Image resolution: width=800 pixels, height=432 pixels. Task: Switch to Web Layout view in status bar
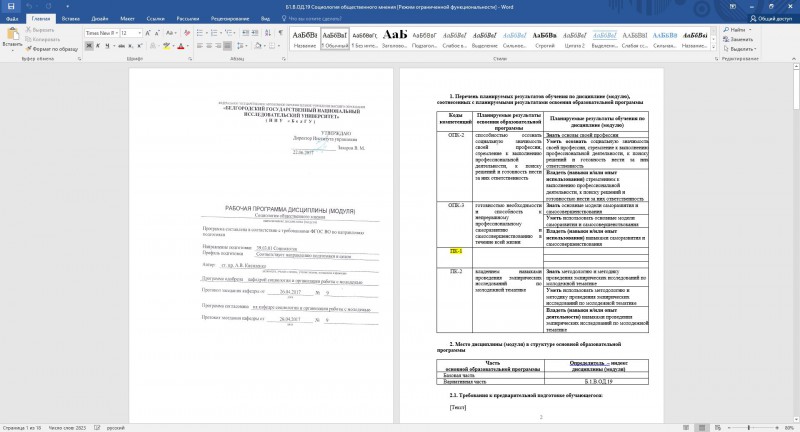coord(718,428)
